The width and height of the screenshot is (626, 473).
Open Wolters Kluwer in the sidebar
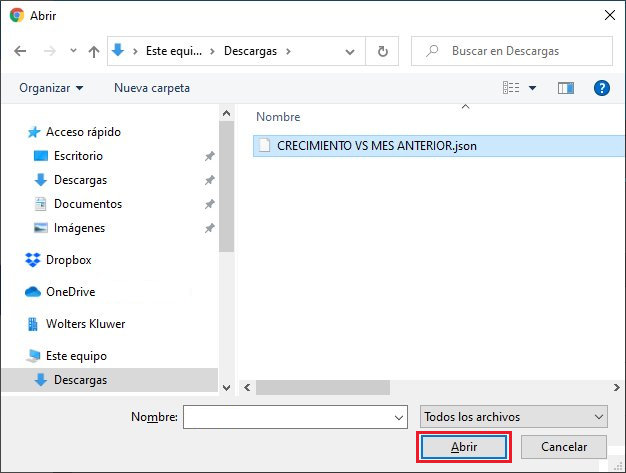(x=85, y=324)
